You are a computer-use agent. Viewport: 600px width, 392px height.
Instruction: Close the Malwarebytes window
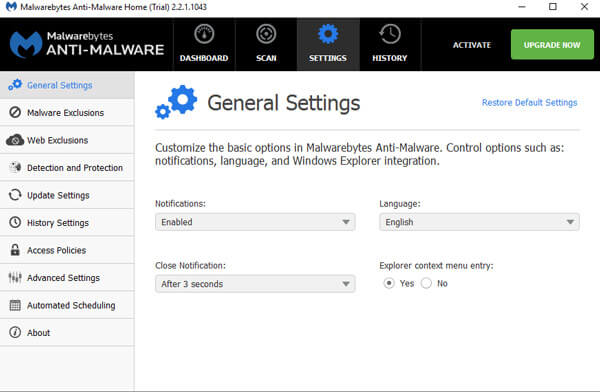click(x=584, y=7)
